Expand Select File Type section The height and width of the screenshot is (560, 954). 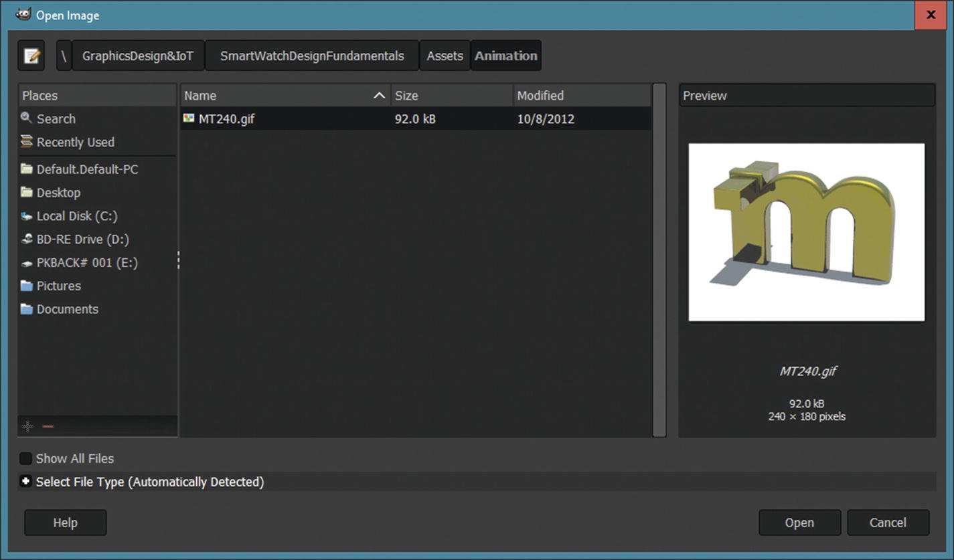coord(25,482)
